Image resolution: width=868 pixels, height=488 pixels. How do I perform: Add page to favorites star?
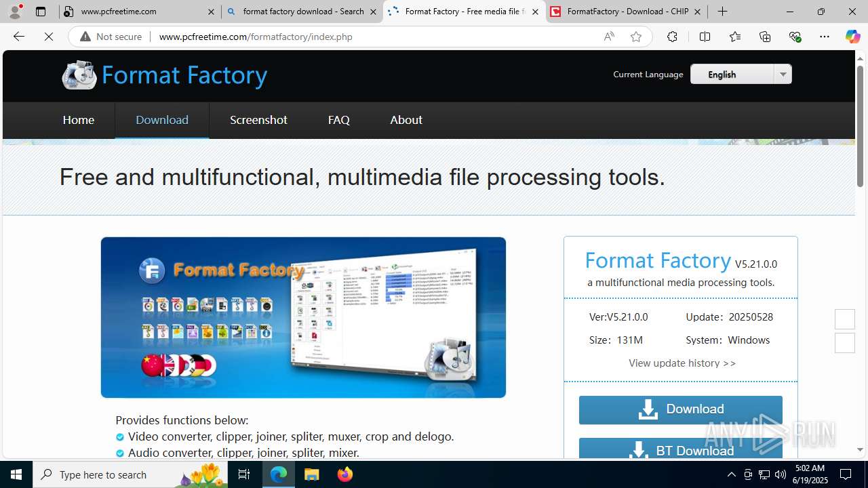point(636,37)
